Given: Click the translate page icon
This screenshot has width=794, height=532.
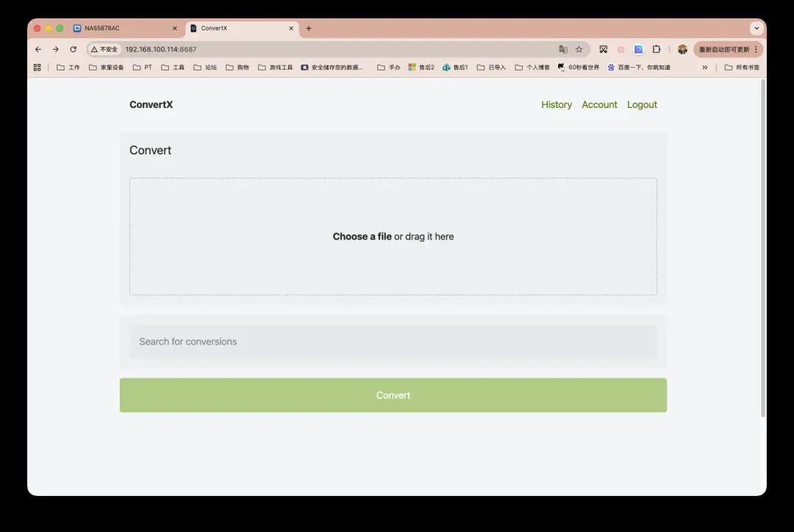Looking at the screenshot, I should (563, 49).
